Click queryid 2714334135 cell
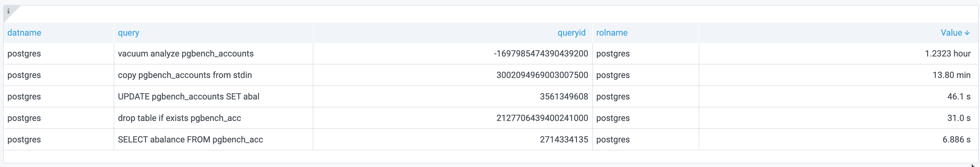Image resolution: width=980 pixels, height=167 pixels. pos(563,140)
